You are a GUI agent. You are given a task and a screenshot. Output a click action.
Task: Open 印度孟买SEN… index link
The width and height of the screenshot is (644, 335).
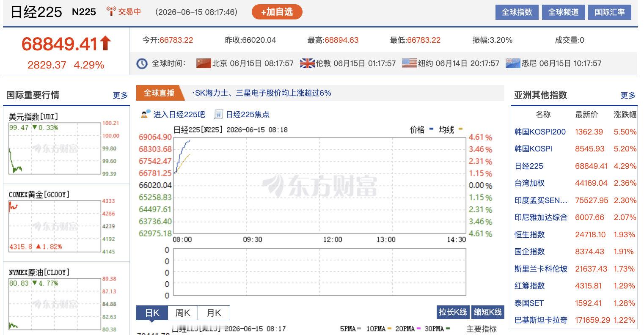click(x=541, y=200)
